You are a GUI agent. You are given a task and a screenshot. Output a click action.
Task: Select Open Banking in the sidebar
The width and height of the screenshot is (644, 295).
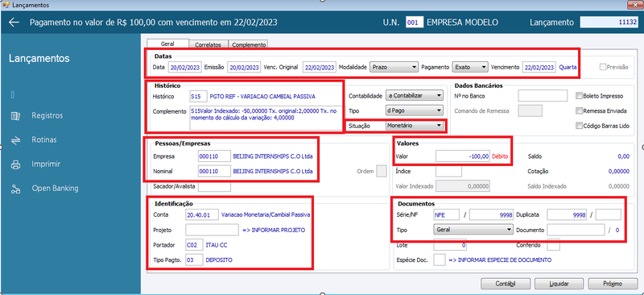(55, 189)
